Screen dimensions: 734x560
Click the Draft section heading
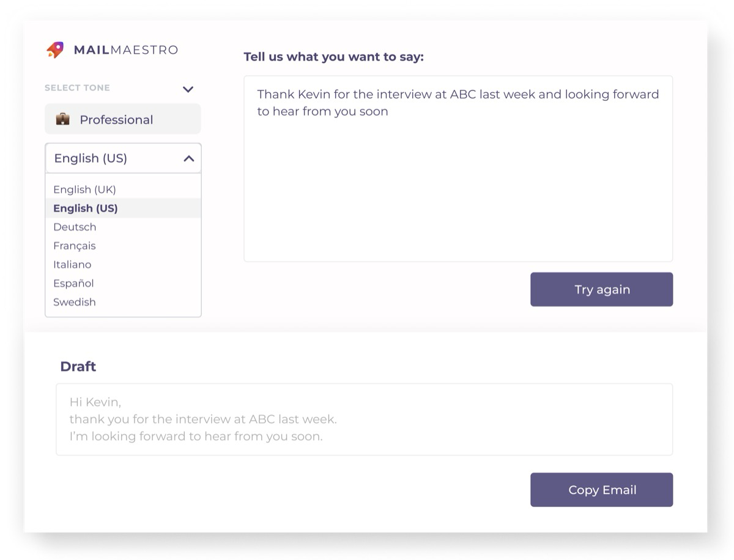[78, 367]
